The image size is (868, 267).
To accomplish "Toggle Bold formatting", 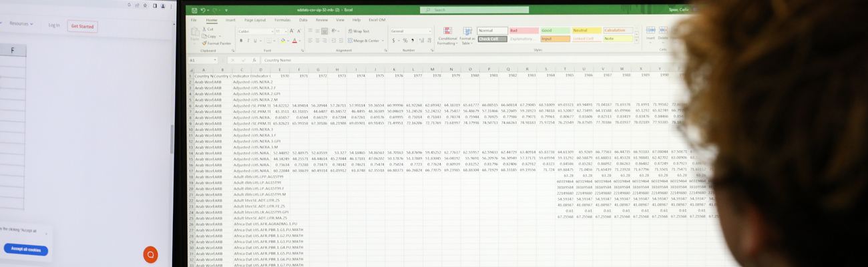I will (240, 41).
